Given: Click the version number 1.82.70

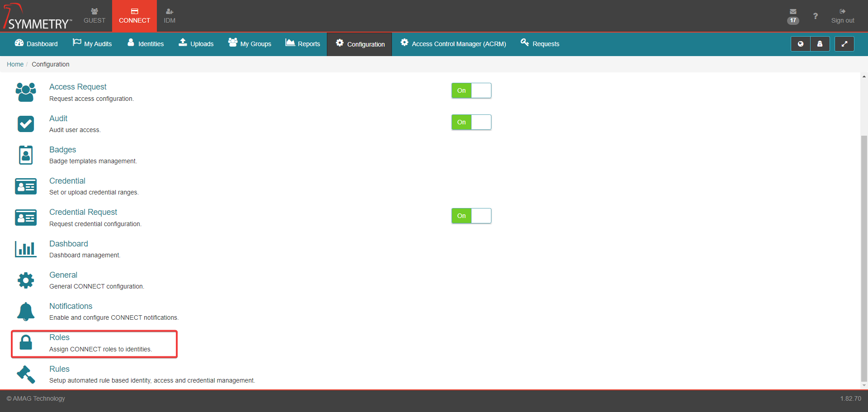Looking at the screenshot, I should [850, 398].
